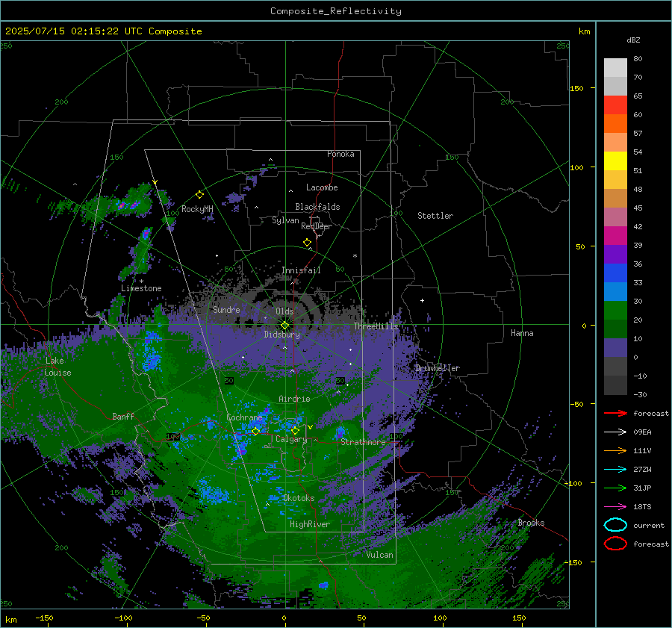
Task: Click the -100 tick on right km axis
Action: (x=574, y=483)
